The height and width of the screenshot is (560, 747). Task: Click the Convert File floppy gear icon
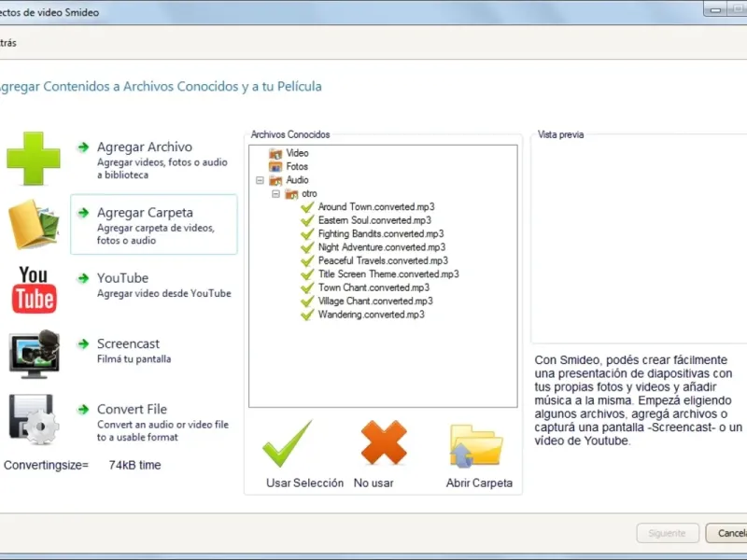[34, 419]
